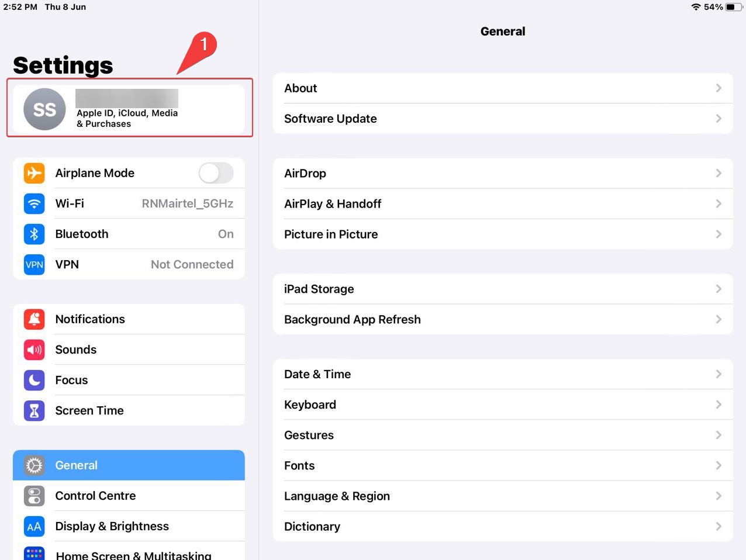Select Notifications in the sidebar
The image size is (746, 560).
coord(129,319)
